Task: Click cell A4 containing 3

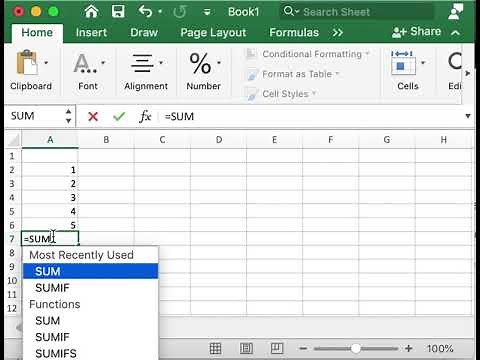Action: (50, 197)
